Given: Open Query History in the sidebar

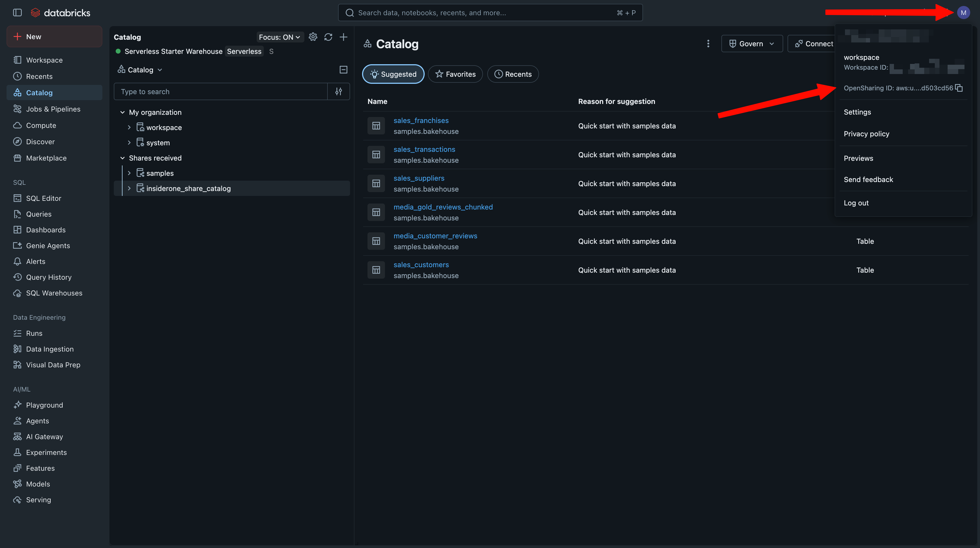Looking at the screenshot, I should tap(54, 277).
